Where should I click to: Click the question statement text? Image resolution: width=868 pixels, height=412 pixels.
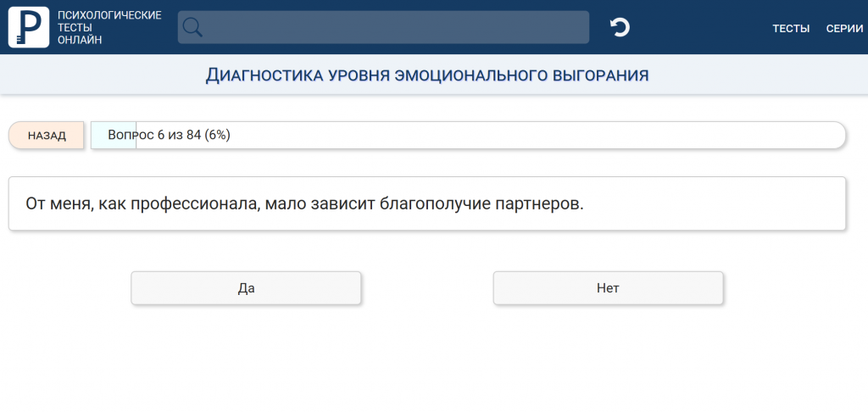tap(305, 203)
